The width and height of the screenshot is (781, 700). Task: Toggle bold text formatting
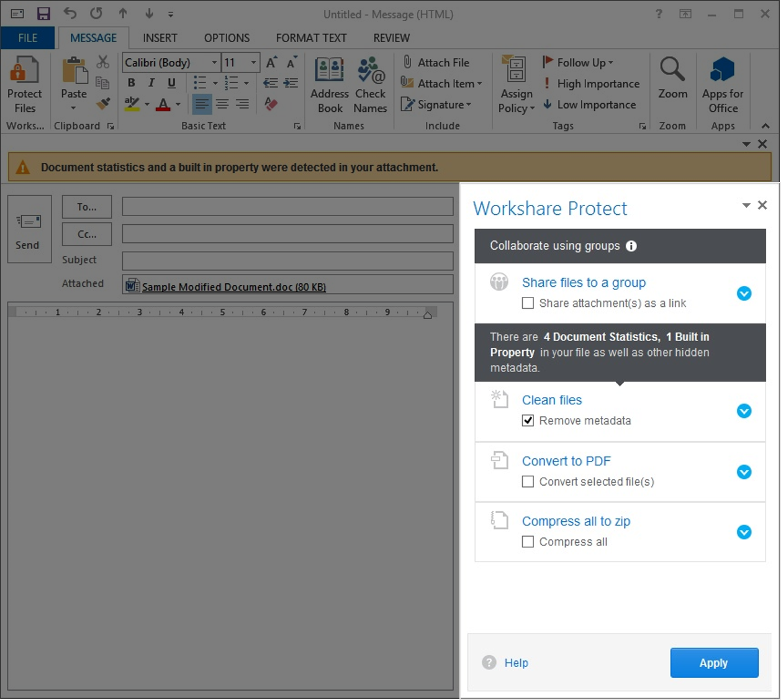pos(132,83)
